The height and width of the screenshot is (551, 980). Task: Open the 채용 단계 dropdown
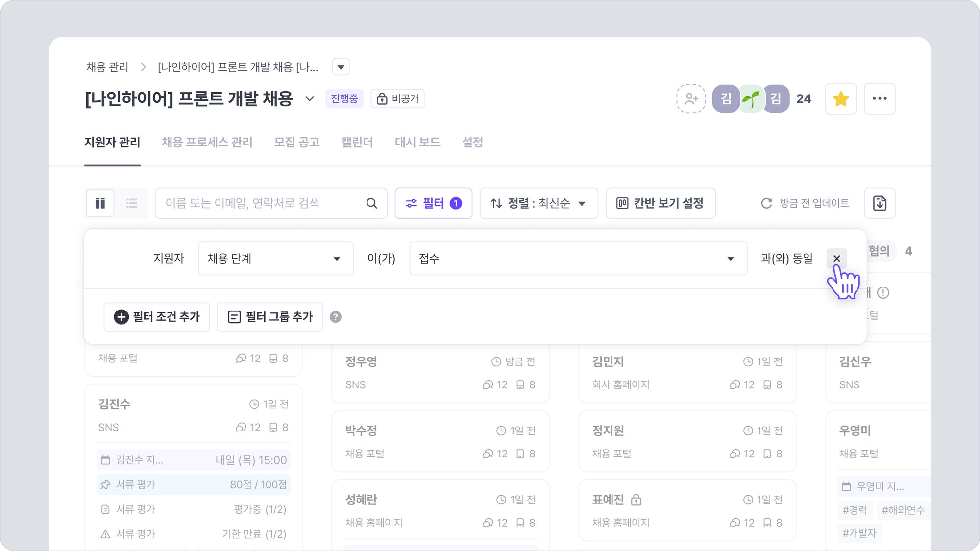pos(275,259)
